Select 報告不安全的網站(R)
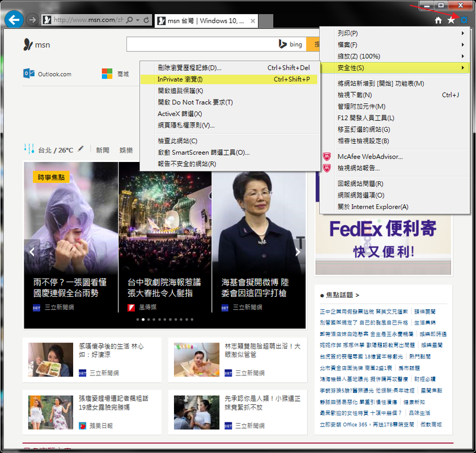This screenshot has height=453, width=476. tap(229, 164)
